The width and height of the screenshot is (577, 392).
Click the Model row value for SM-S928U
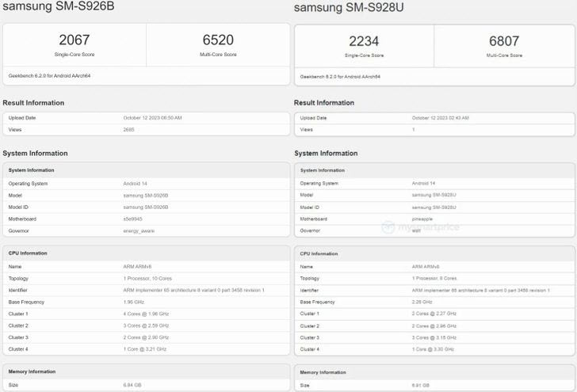coord(434,195)
